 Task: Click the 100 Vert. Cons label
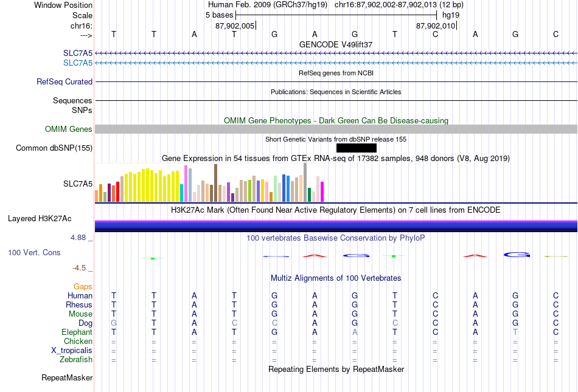pos(34,252)
